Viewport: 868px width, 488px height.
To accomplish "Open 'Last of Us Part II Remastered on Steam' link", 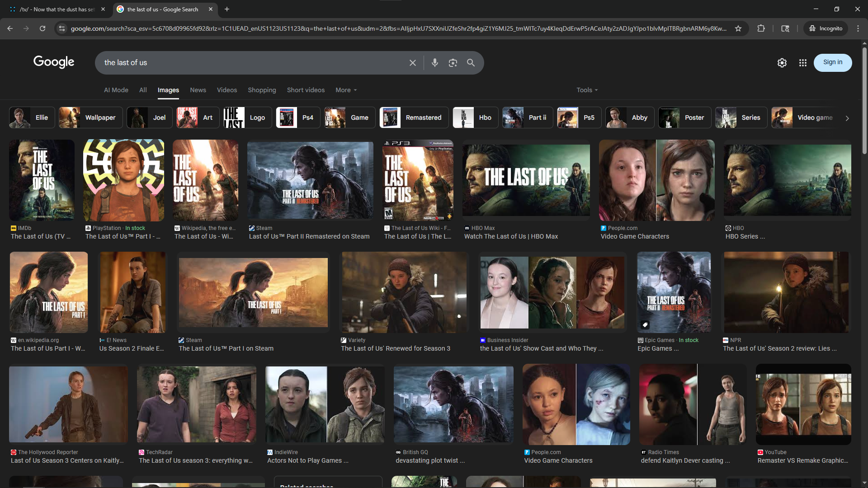I will point(309,236).
